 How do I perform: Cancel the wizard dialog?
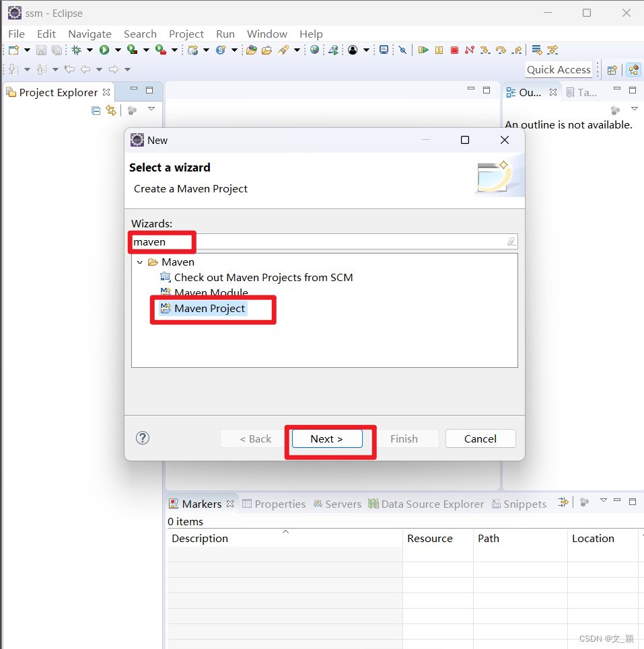point(480,438)
